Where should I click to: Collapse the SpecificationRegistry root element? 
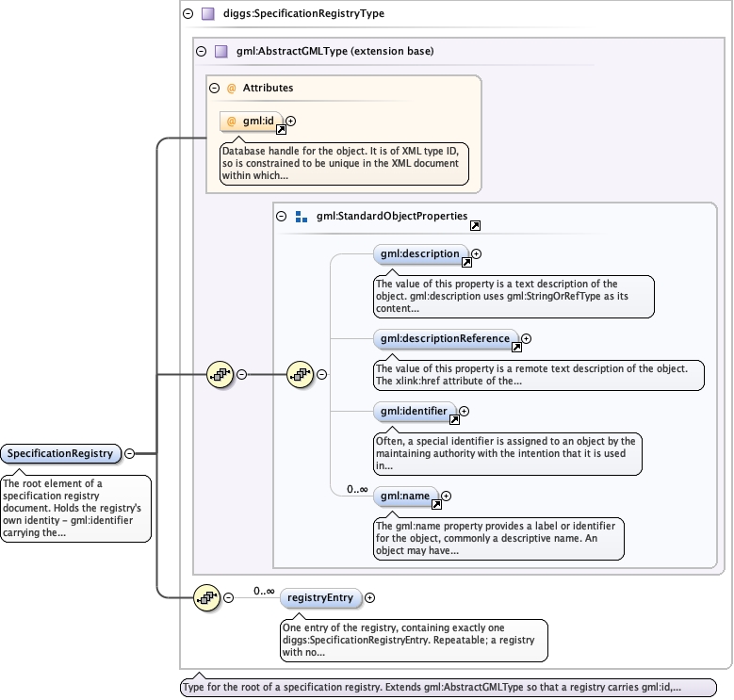click(130, 453)
